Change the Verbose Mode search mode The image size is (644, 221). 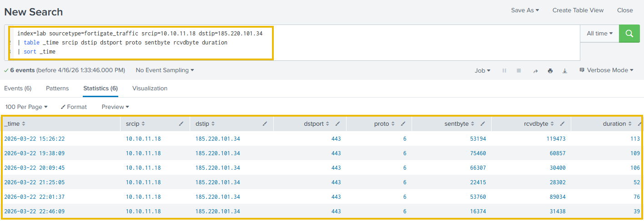click(x=606, y=70)
